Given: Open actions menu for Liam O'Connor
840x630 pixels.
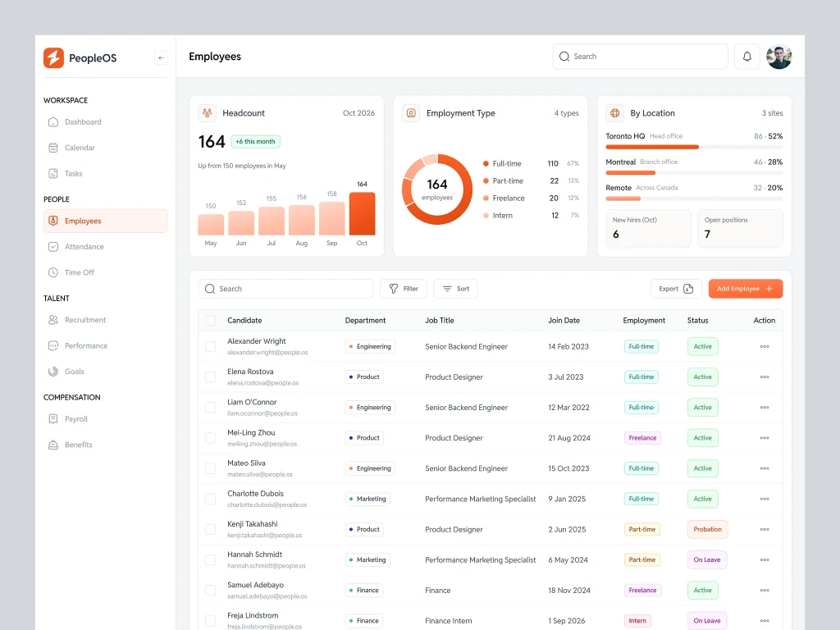Looking at the screenshot, I should [x=765, y=408].
